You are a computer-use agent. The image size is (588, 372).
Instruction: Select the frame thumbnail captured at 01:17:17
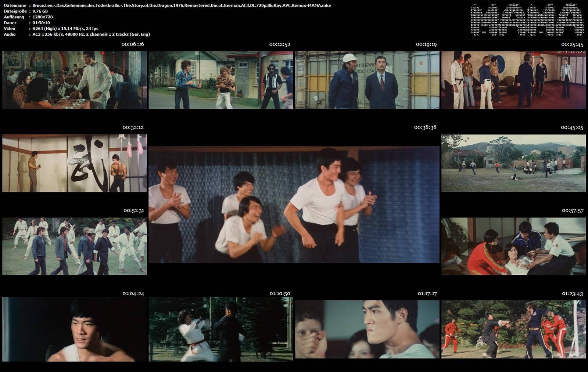click(367, 329)
